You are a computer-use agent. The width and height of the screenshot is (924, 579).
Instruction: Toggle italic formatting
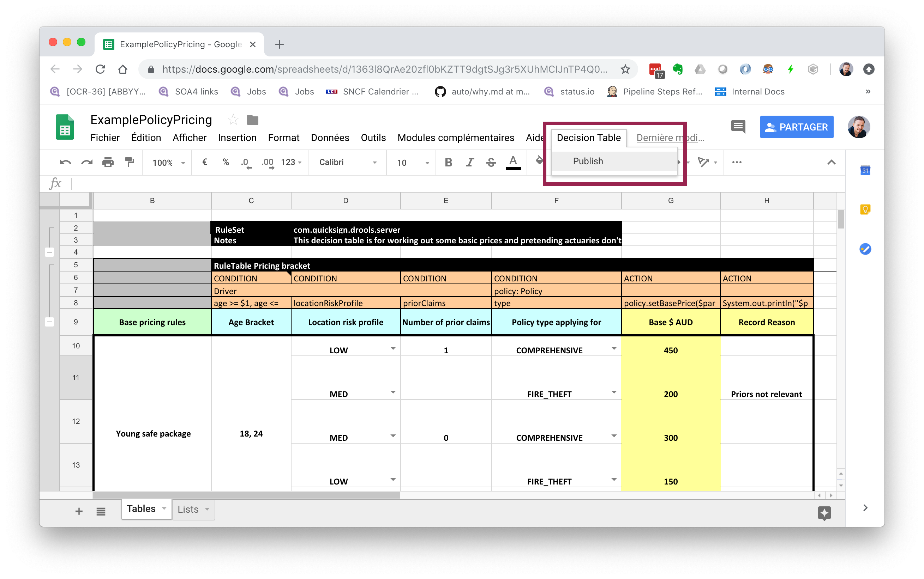coord(469,162)
